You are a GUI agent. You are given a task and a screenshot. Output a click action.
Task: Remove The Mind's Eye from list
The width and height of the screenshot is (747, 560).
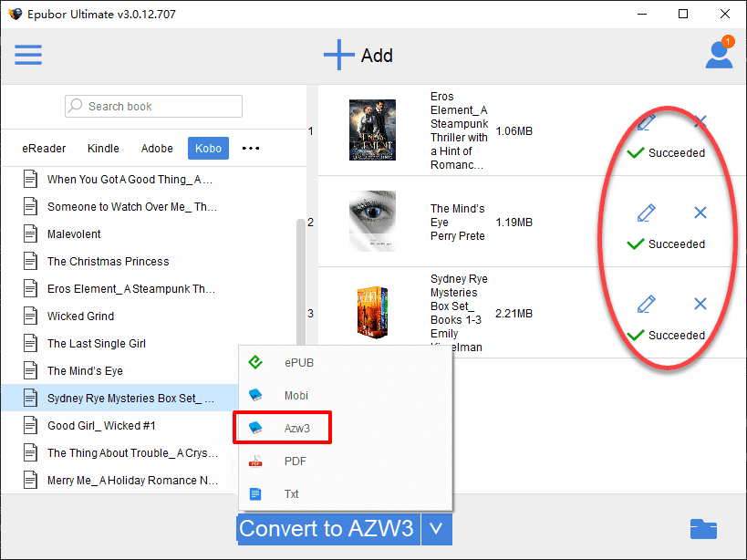point(700,213)
